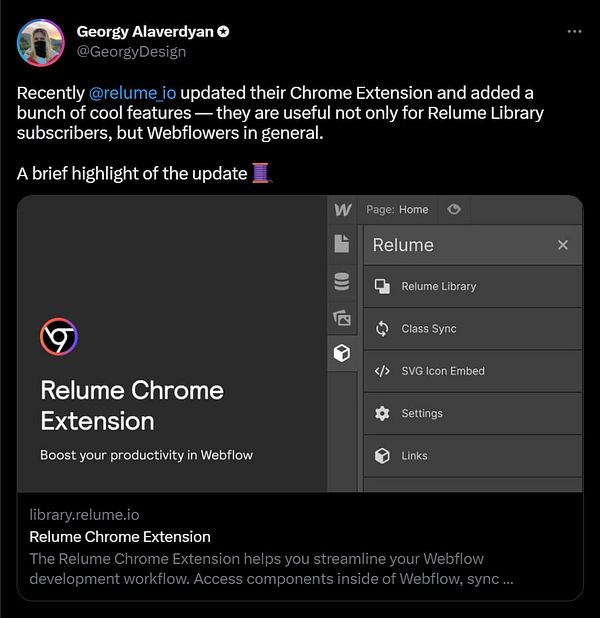Choose SVG Icon Embed option
The width and height of the screenshot is (600, 618).
coord(442,371)
